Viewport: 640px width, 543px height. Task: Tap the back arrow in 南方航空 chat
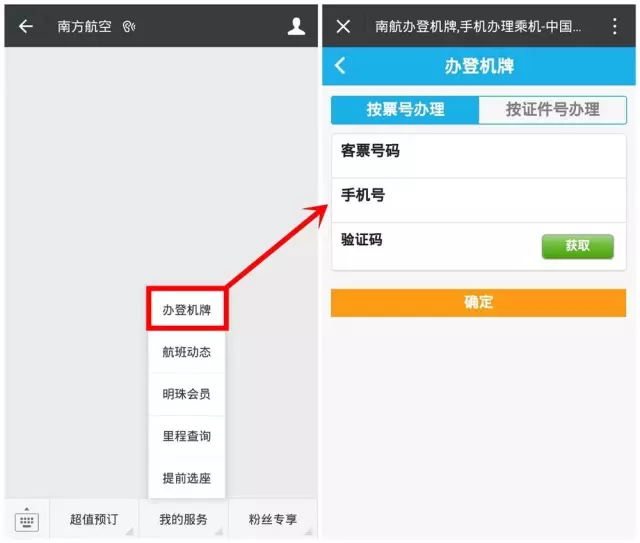click(26, 27)
